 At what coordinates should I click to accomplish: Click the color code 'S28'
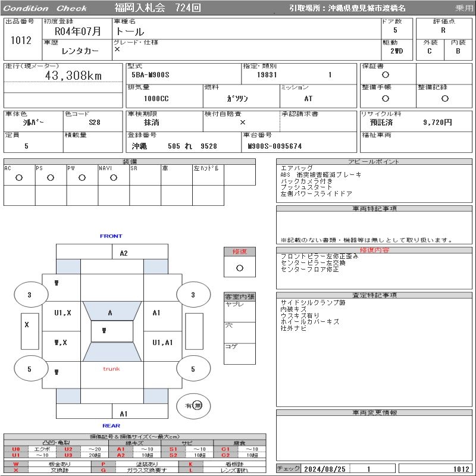point(95,123)
